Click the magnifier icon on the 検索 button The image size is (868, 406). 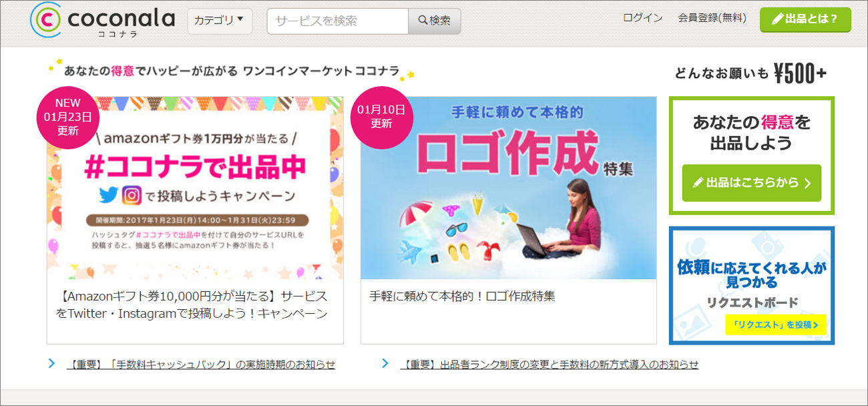tap(423, 21)
